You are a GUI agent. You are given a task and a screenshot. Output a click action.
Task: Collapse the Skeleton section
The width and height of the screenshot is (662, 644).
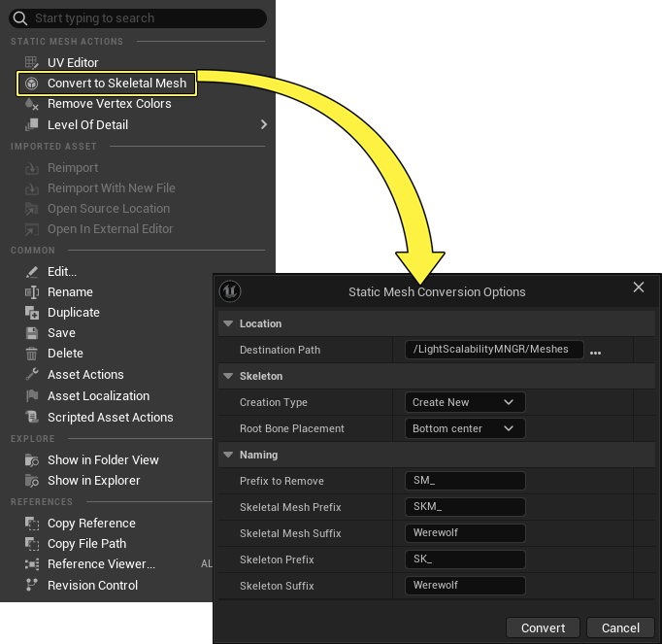coord(228,376)
